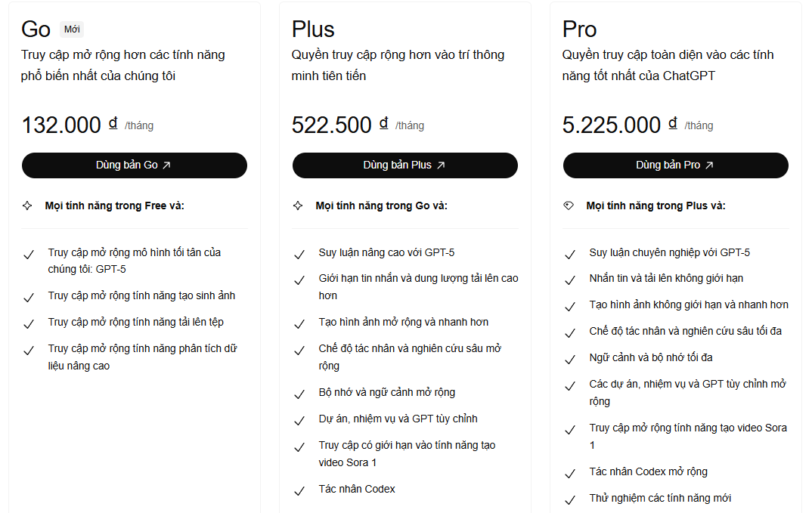Click checkmark beside Tác nhân Codex in Plus

point(299,490)
